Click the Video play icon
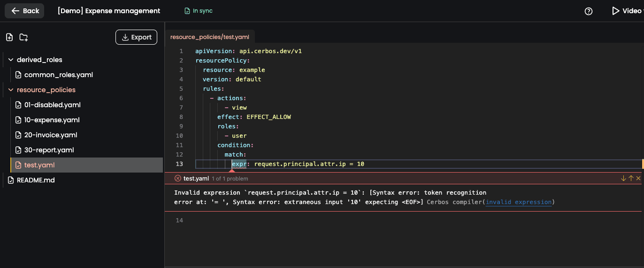The image size is (644, 268). (615, 11)
